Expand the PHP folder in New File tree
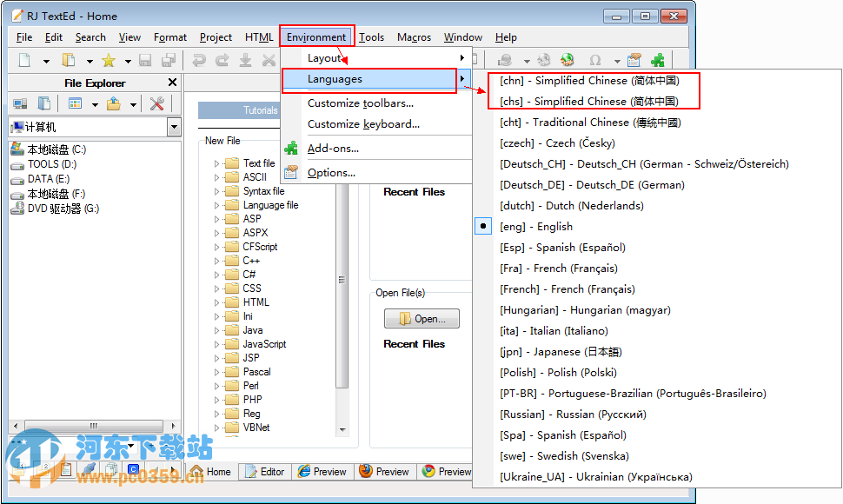 [x=216, y=400]
